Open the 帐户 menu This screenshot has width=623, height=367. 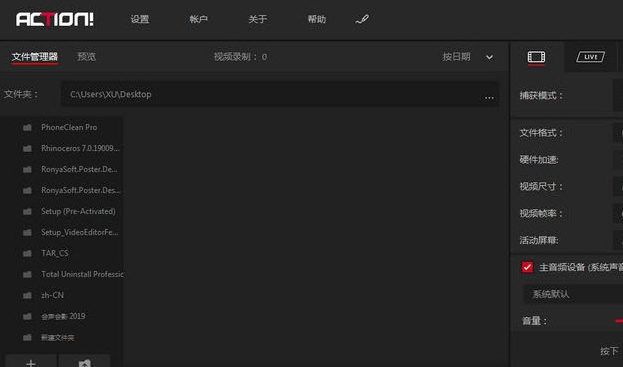tap(199, 19)
